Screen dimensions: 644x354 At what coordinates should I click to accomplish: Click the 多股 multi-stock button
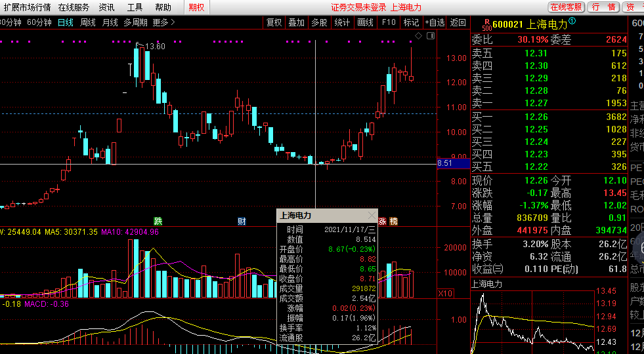point(319,22)
